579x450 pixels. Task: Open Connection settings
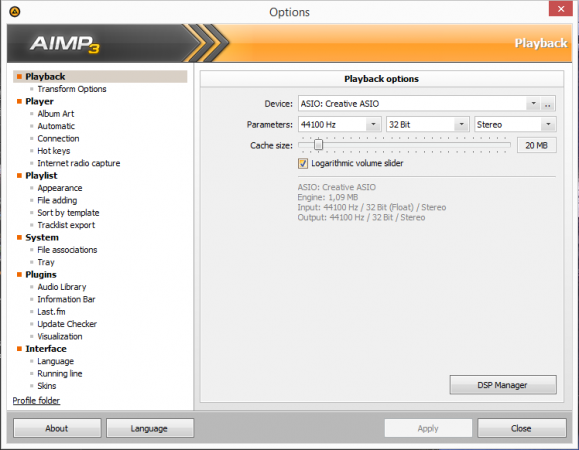click(x=58, y=138)
